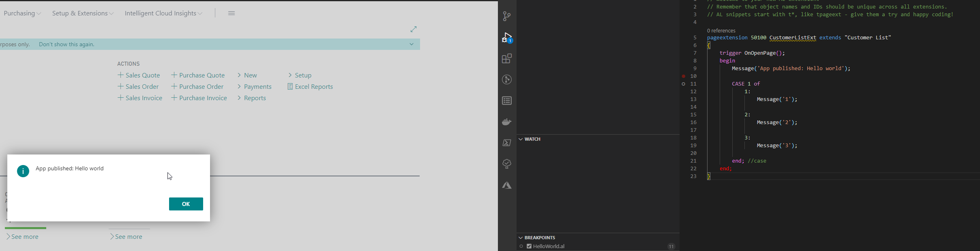Click the hamburger menu icon in Business Central
The height and width of the screenshot is (251, 980).
232,13
